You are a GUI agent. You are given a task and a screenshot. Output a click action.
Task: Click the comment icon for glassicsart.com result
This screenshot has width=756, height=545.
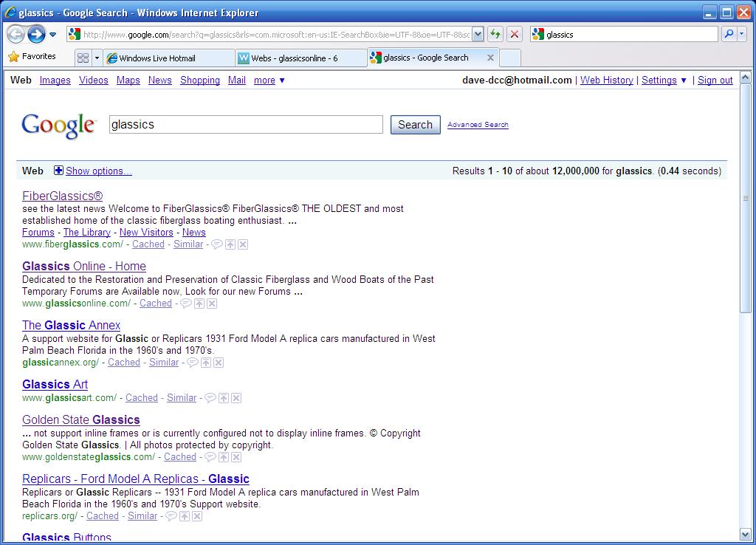210,398
